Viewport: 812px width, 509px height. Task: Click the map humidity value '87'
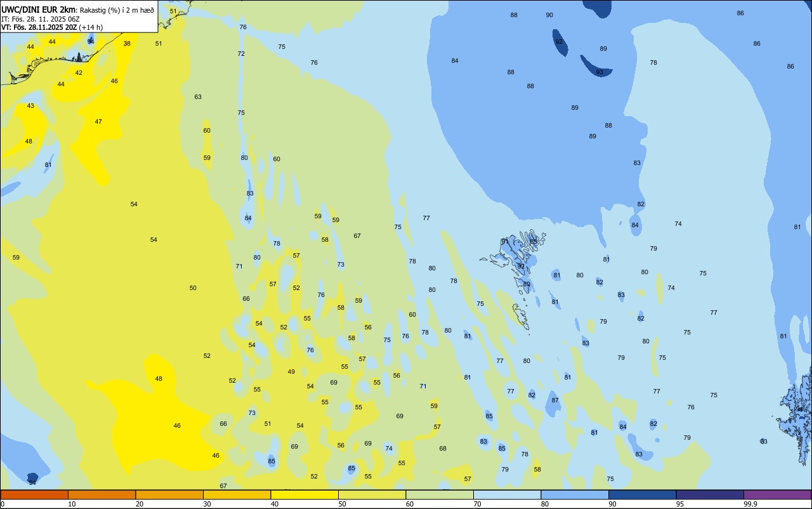pyautogui.click(x=555, y=400)
